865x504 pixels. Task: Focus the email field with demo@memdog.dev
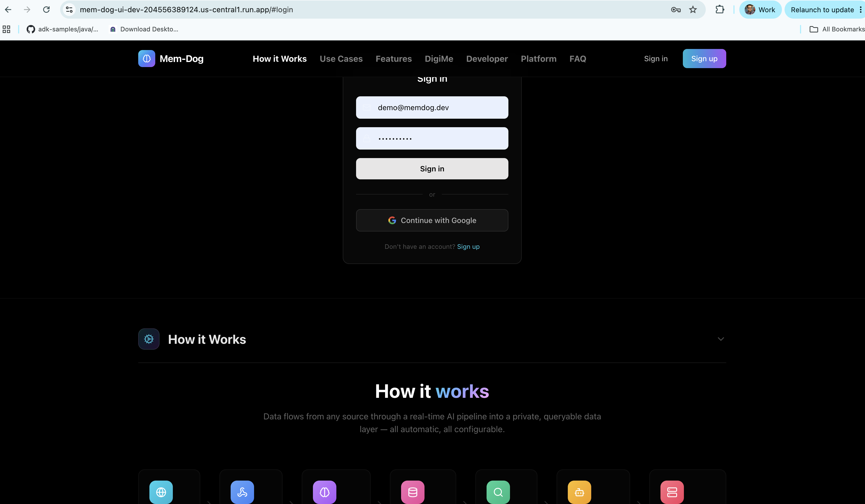(432, 108)
